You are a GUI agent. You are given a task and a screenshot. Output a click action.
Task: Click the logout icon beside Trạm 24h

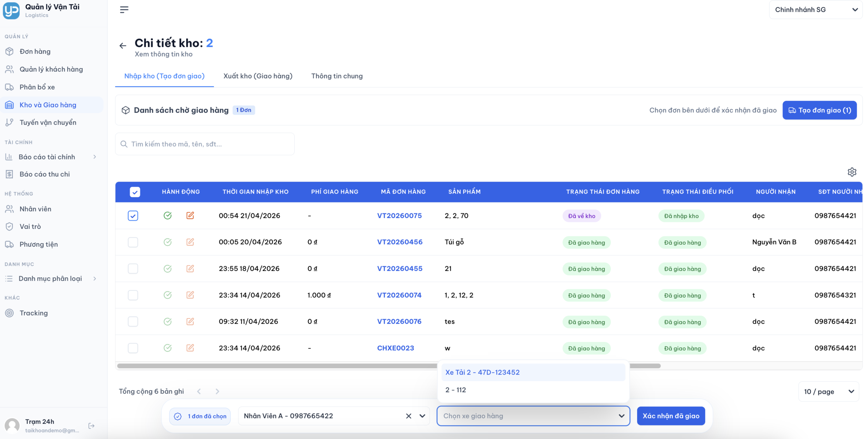coord(91,426)
